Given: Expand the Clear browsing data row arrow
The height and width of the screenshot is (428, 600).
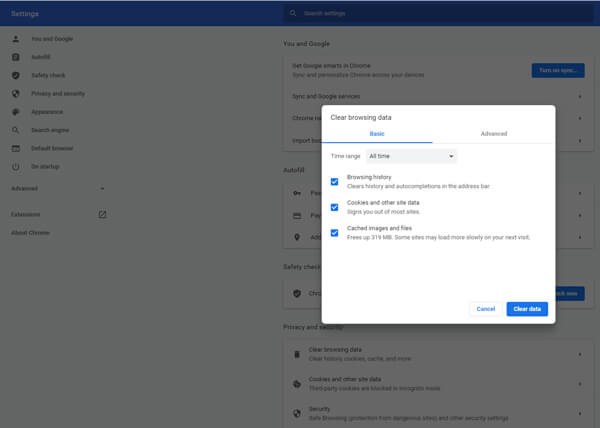Looking at the screenshot, I should coord(580,355).
